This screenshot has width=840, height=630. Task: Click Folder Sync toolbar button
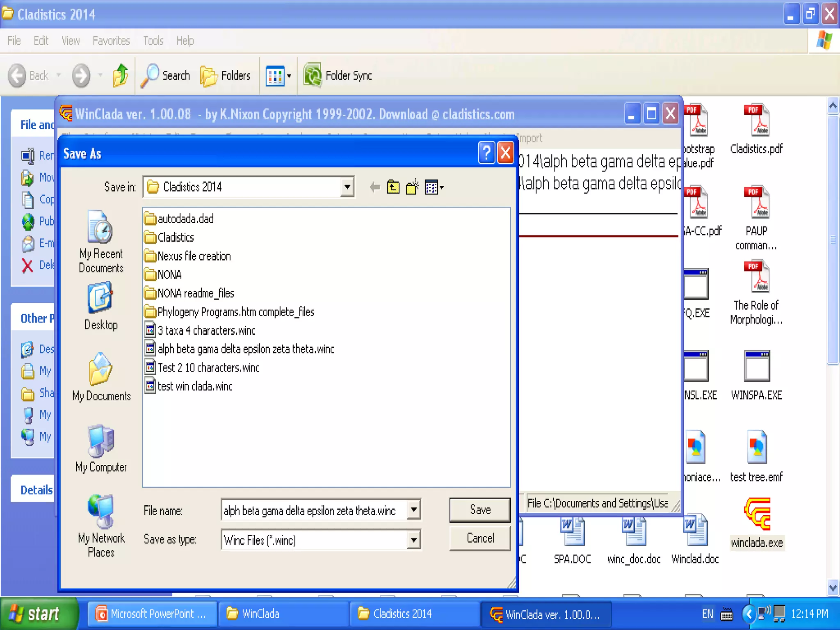pyautogui.click(x=338, y=75)
